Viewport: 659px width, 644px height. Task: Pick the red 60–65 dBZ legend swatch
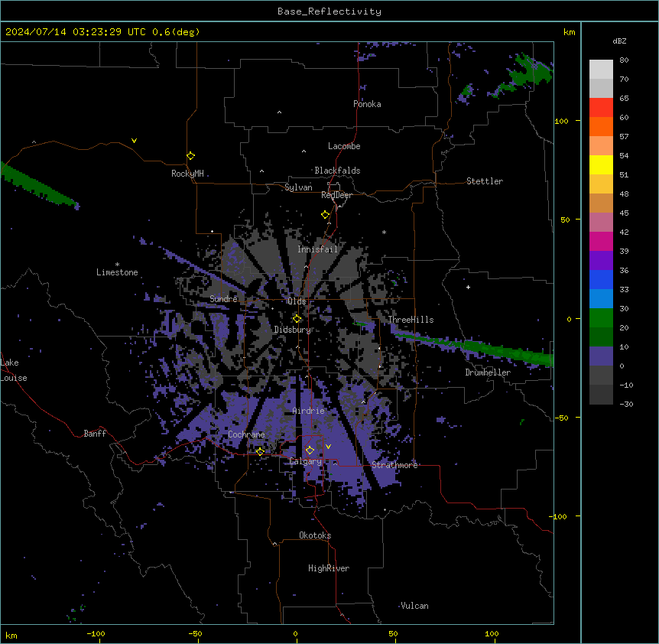601,108
